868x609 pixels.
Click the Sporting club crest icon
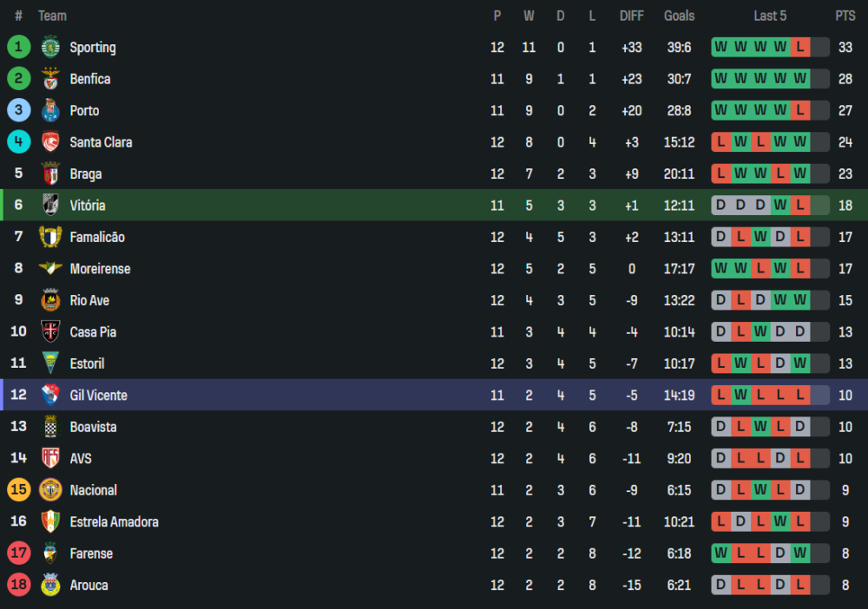[x=50, y=47]
